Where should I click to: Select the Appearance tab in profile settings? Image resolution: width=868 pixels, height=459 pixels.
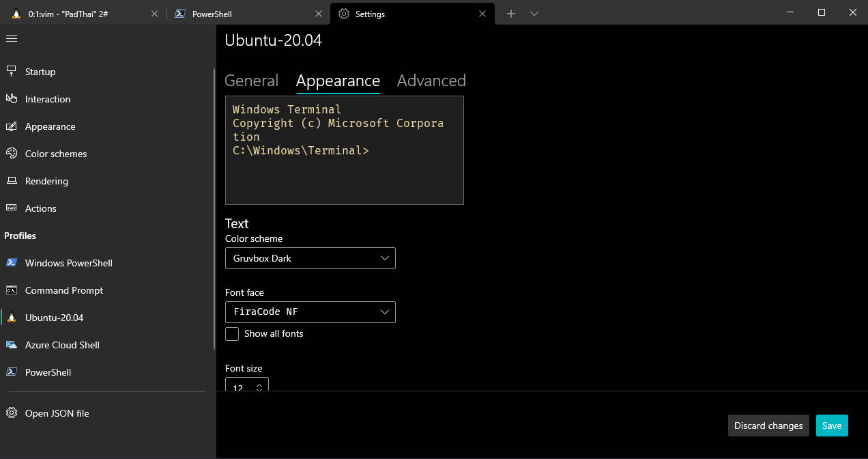pos(338,81)
